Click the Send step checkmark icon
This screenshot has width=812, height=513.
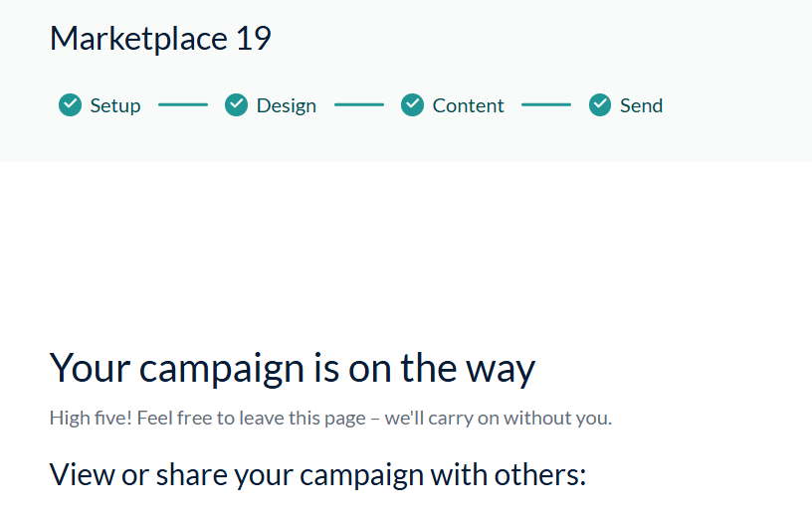tap(599, 105)
